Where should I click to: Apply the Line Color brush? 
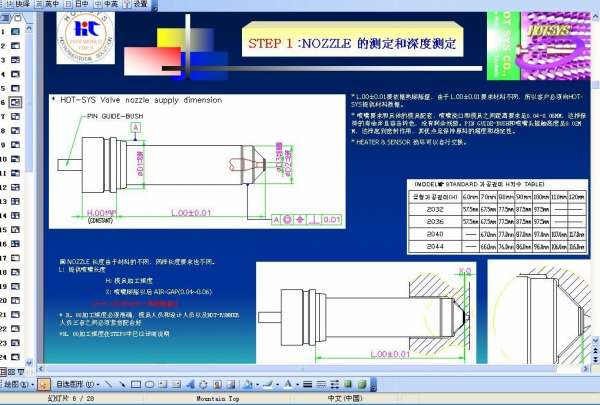point(268,384)
